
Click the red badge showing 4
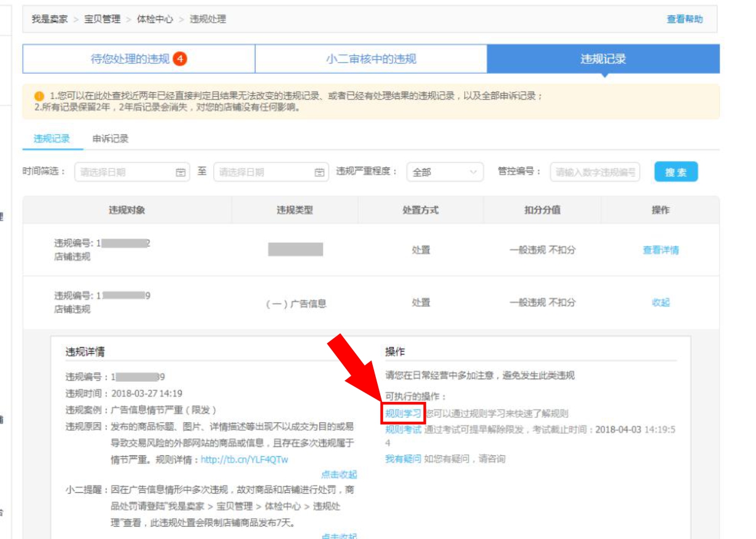point(180,59)
